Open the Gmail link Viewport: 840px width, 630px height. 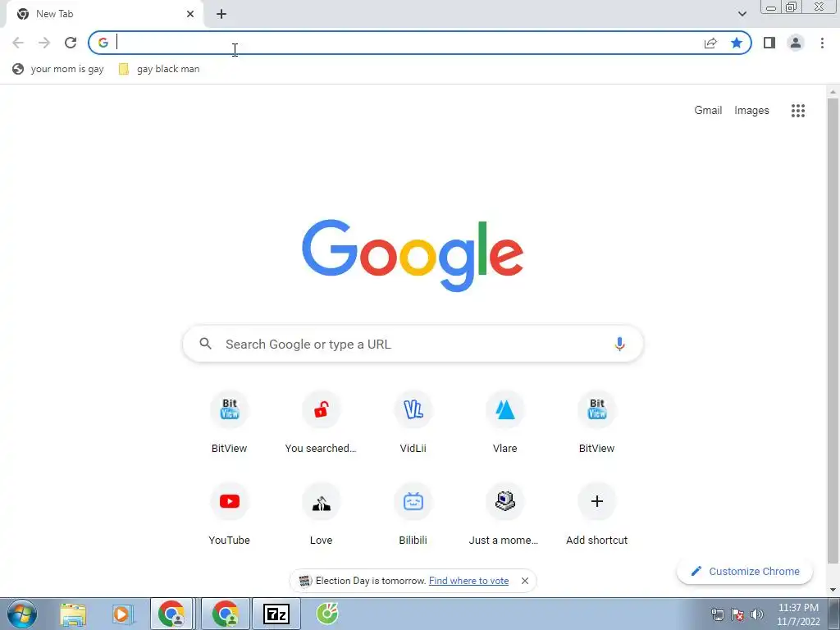coord(708,111)
